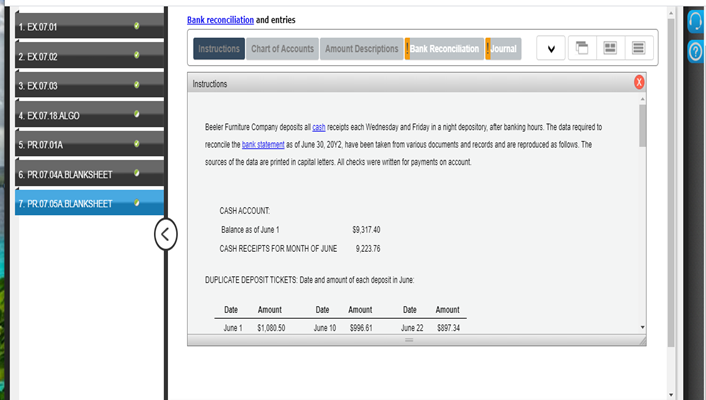Screen dimensions: 706x400
Task: Select problem 7. PR.07.05A.BLANKSHEET
Action: point(89,203)
